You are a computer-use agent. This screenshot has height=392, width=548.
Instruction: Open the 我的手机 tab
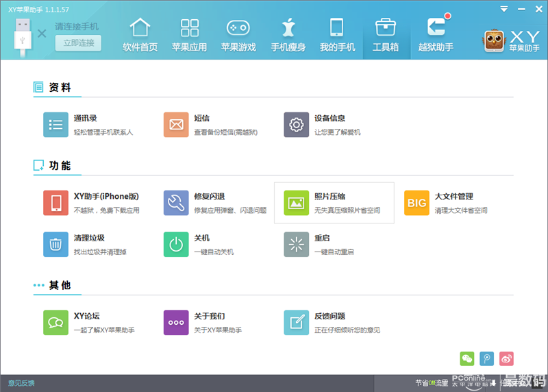pos(337,35)
